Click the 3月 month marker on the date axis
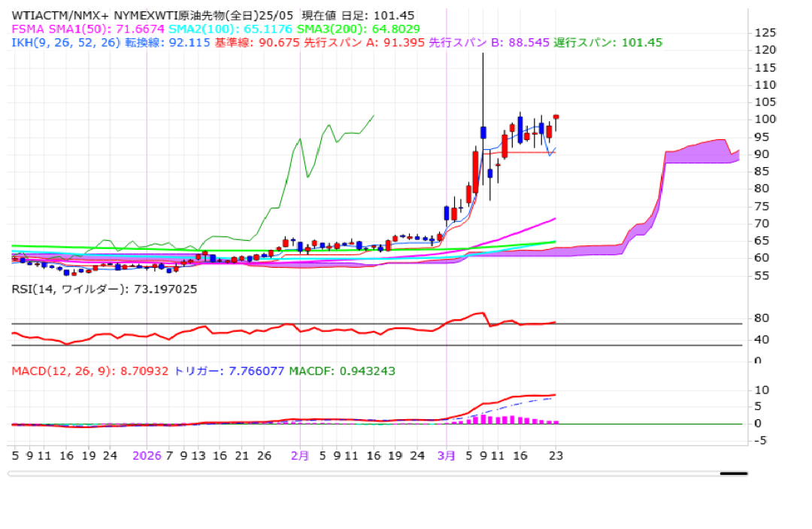 pyautogui.click(x=447, y=455)
